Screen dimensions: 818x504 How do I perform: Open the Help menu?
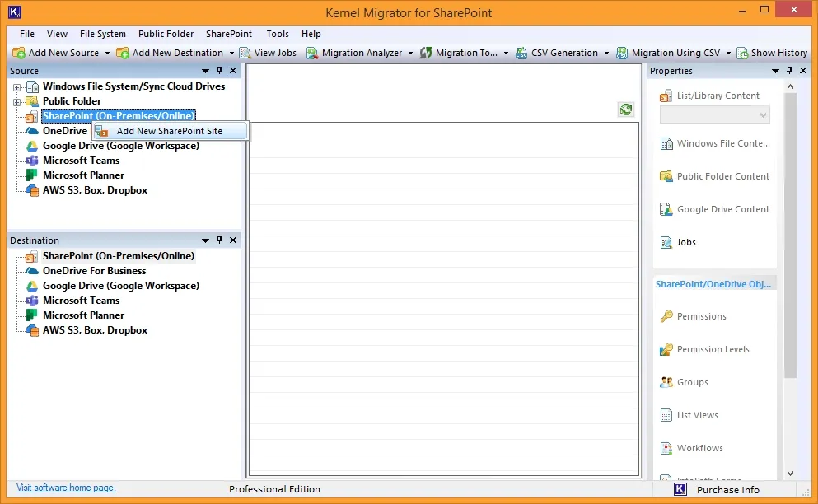(x=311, y=34)
